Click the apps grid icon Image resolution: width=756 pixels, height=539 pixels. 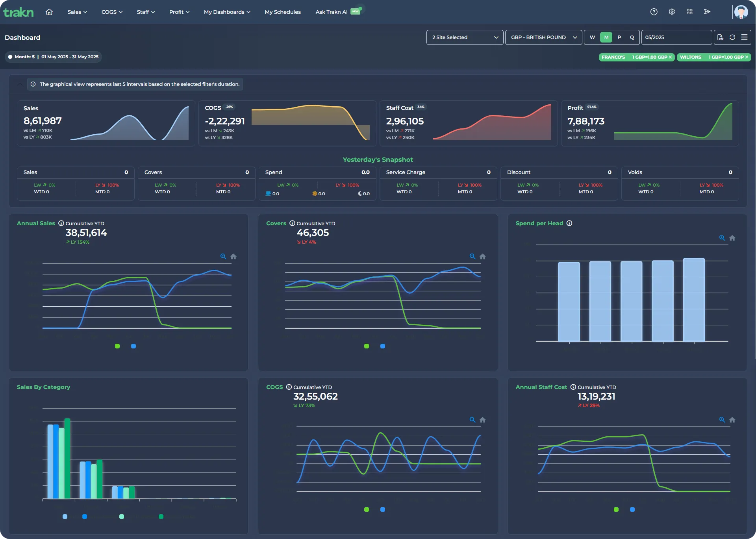pos(689,12)
